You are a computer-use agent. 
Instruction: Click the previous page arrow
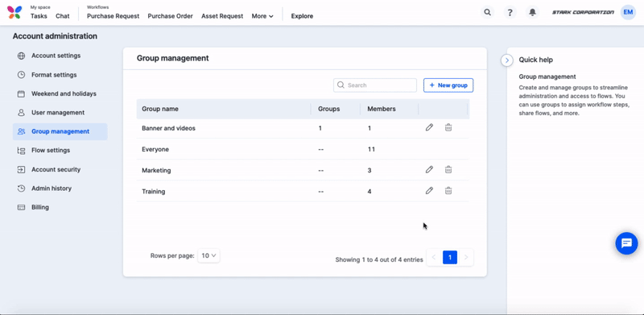[434, 258]
